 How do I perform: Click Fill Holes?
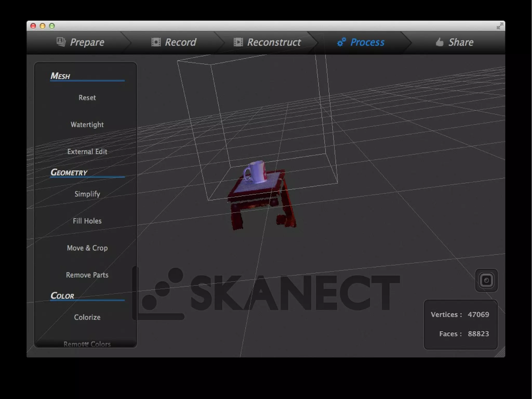(x=87, y=221)
